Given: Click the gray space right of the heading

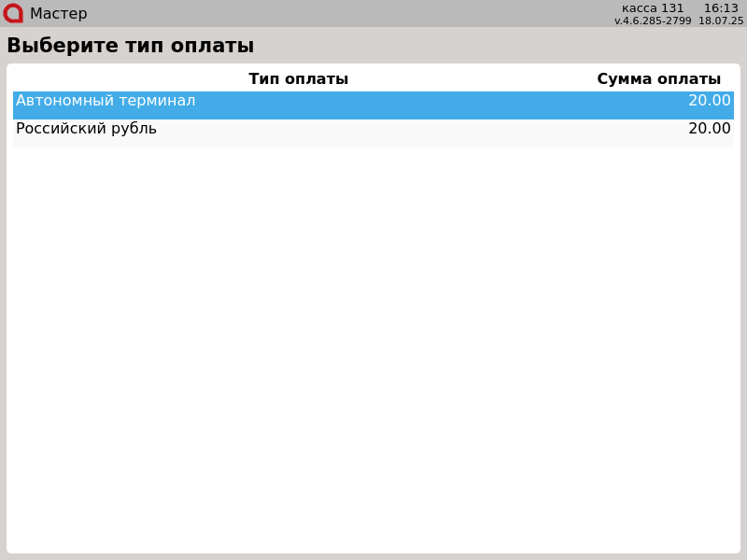Looking at the screenshot, I should (x=495, y=46).
